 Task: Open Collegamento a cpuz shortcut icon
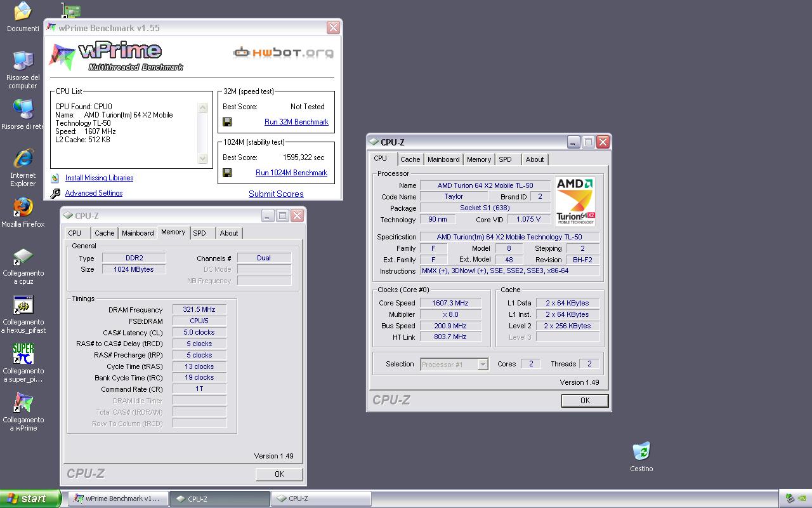point(23,257)
